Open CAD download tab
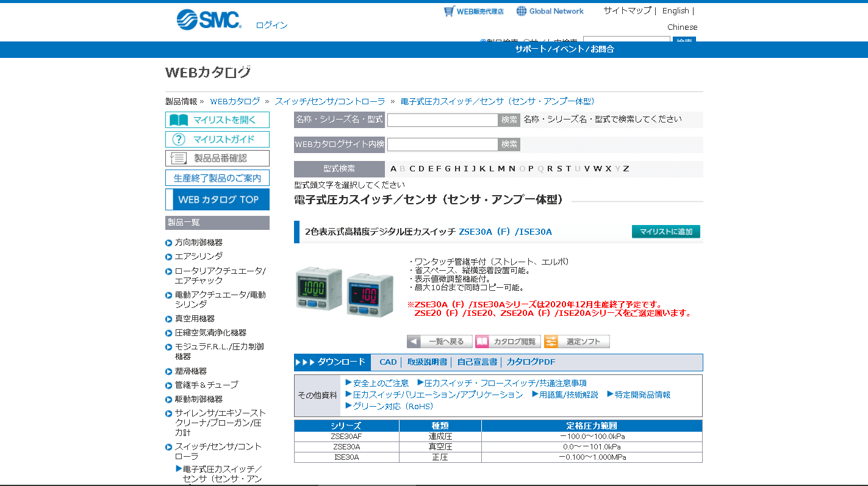 click(x=388, y=362)
